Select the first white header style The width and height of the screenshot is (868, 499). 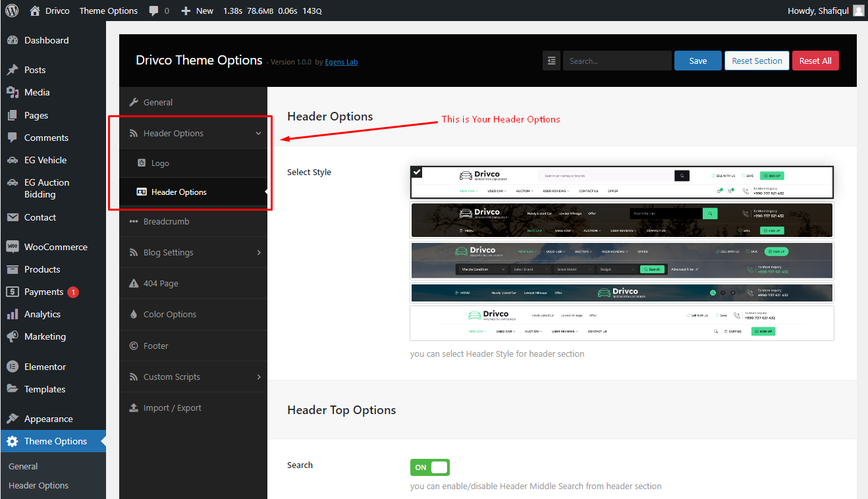tap(622, 182)
